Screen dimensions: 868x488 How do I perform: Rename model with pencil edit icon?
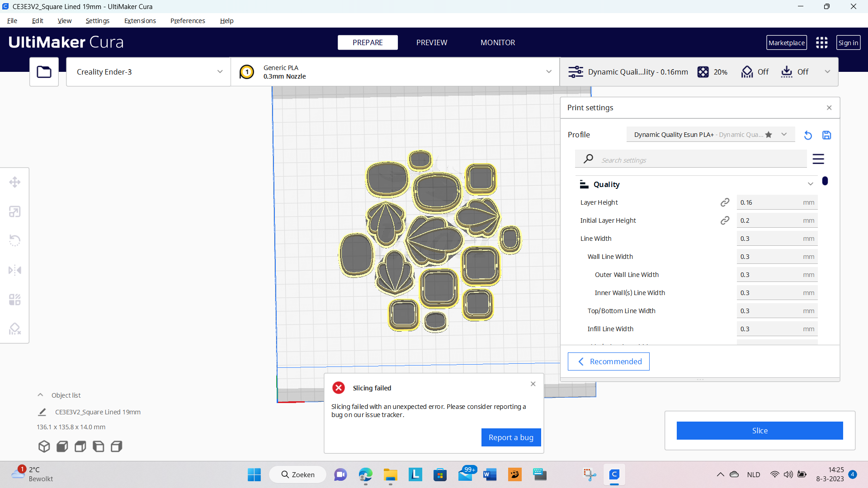click(42, 412)
